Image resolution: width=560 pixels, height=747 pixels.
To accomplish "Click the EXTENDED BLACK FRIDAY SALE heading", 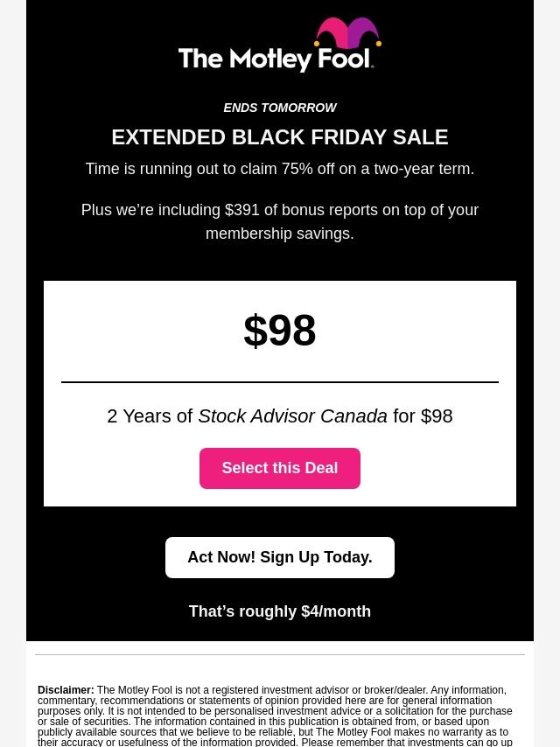I will 280,137.
